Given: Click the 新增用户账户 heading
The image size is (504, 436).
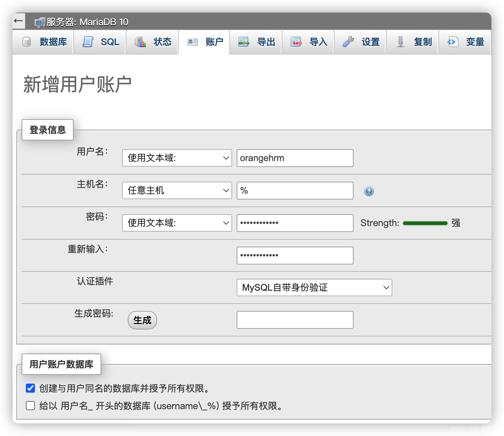Looking at the screenshot, I should tap(77, 84).
